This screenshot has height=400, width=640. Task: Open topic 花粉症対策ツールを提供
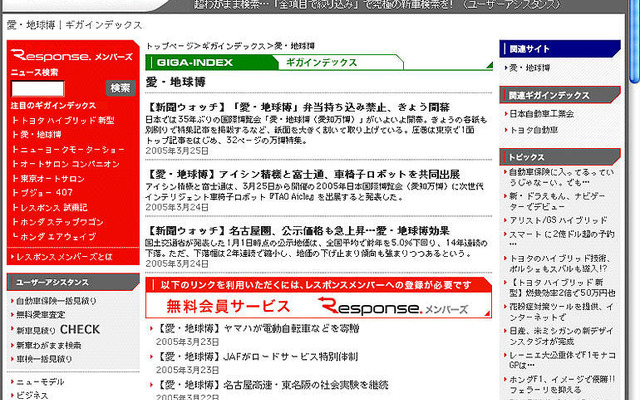[x=561, y=312]
